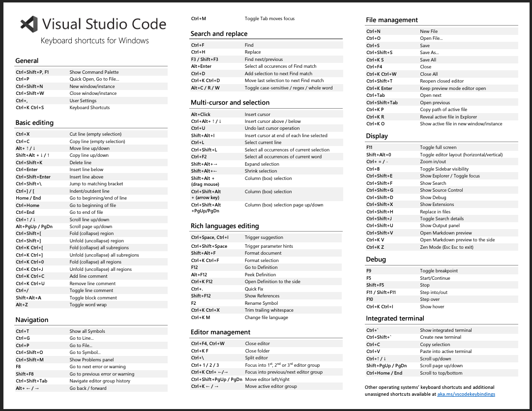Click 'Zen Mode (Esc Esc to exit)' text

pos(446,247)
